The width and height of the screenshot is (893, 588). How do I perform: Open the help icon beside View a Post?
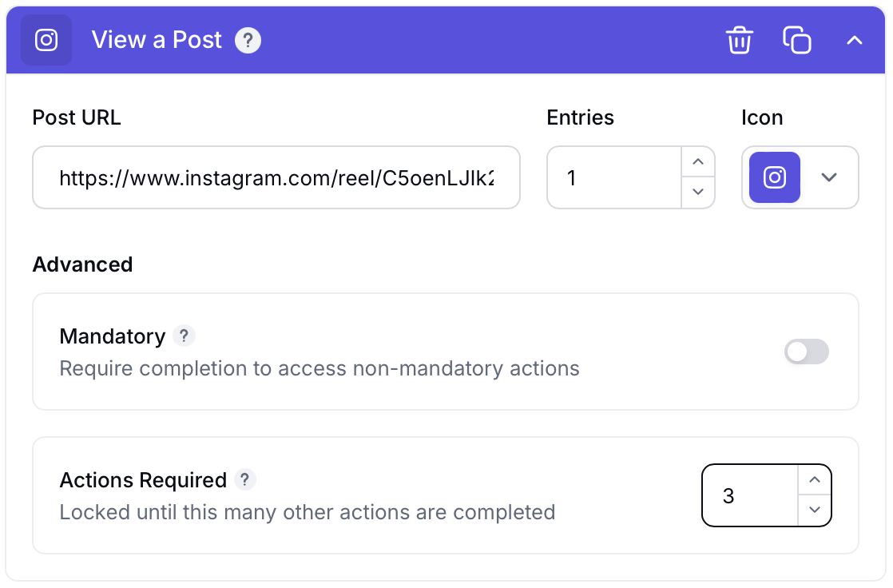click(248, 39)
